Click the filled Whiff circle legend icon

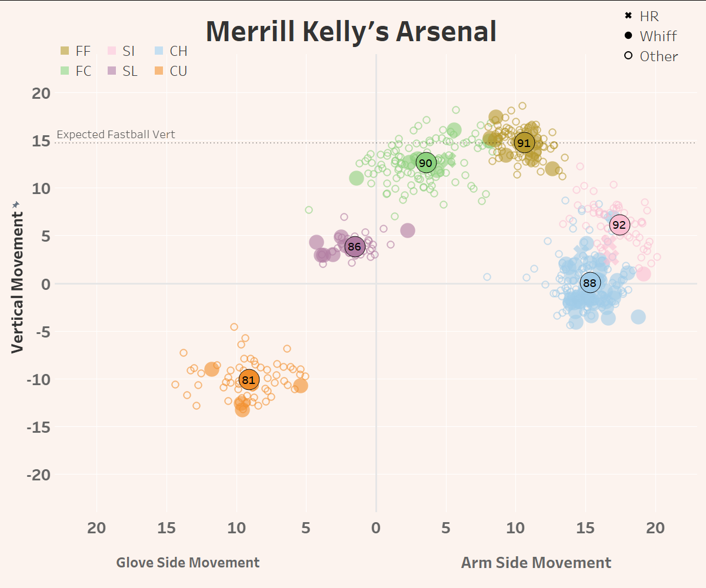pos(628,36)
